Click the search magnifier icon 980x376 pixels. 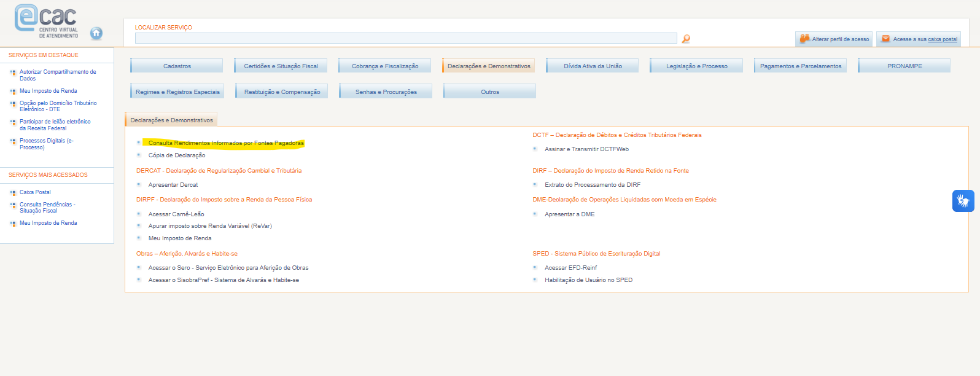click(686, 39)
